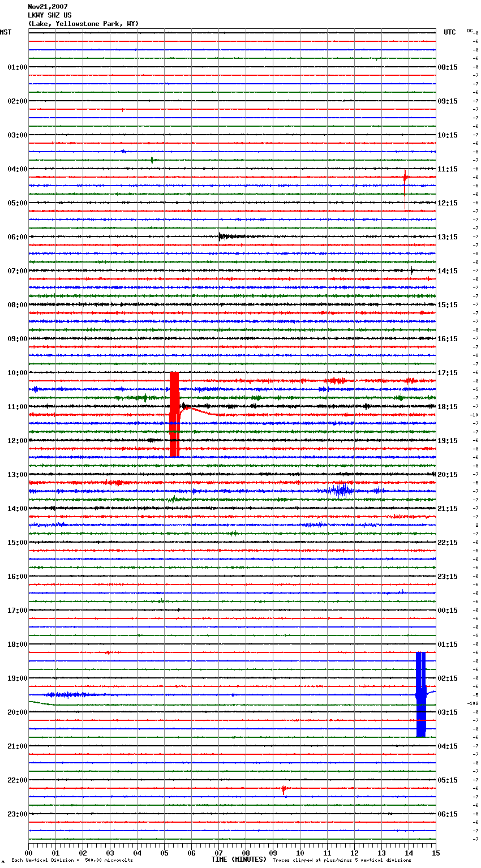Viewport: 481px width, 868px height.
Task: Click the 00:15 UTC label
Action: pyautogui.click(x=448, y=611)
